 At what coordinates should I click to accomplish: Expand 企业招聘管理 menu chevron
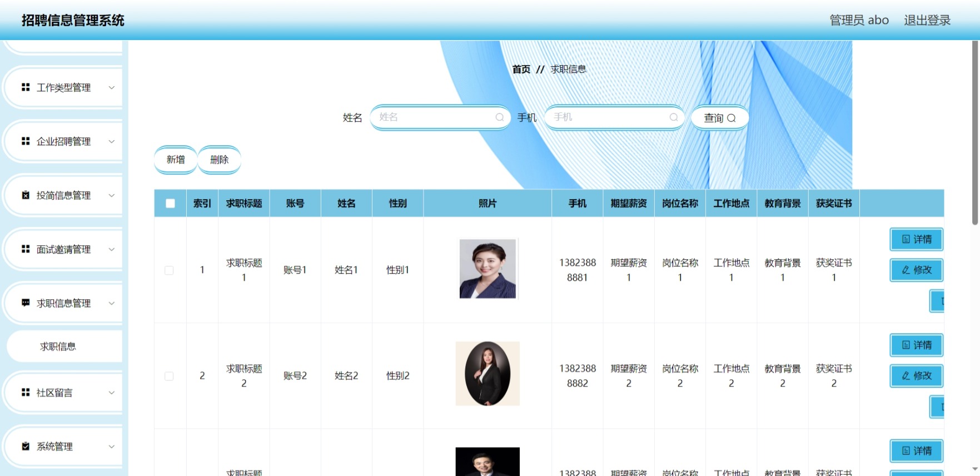(111, 141)
